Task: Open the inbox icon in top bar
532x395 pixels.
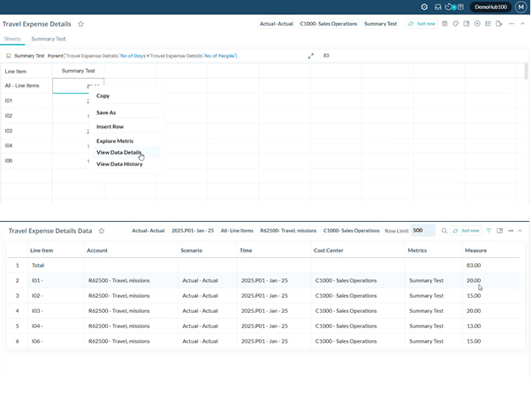Action: [x=437, y=7]
